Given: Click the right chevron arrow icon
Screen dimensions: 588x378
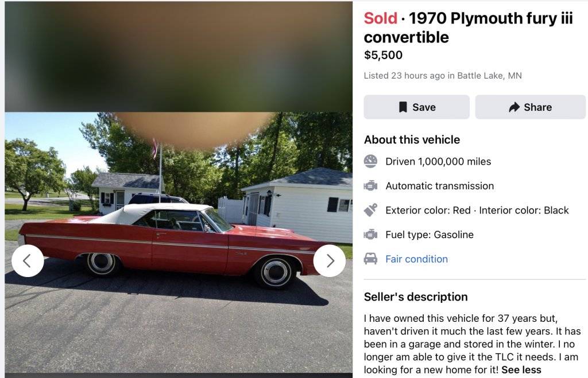Looking at the screenshot, I should pos(330,260).
